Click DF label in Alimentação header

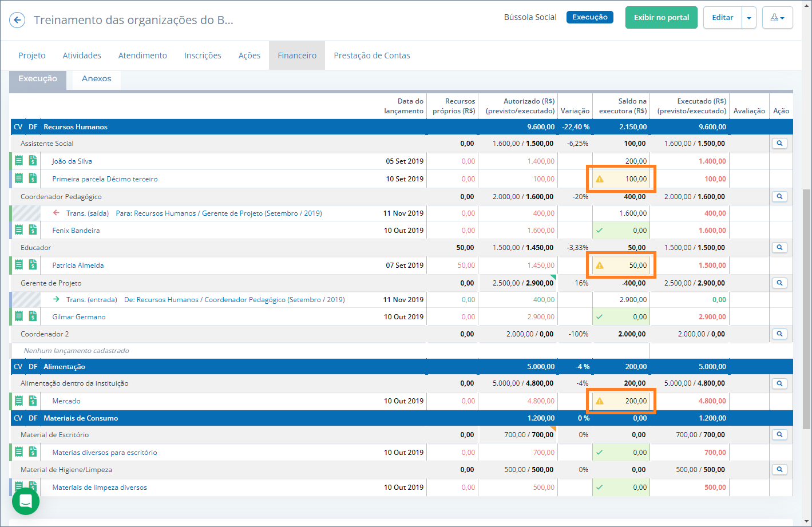(x=33, y=367)
